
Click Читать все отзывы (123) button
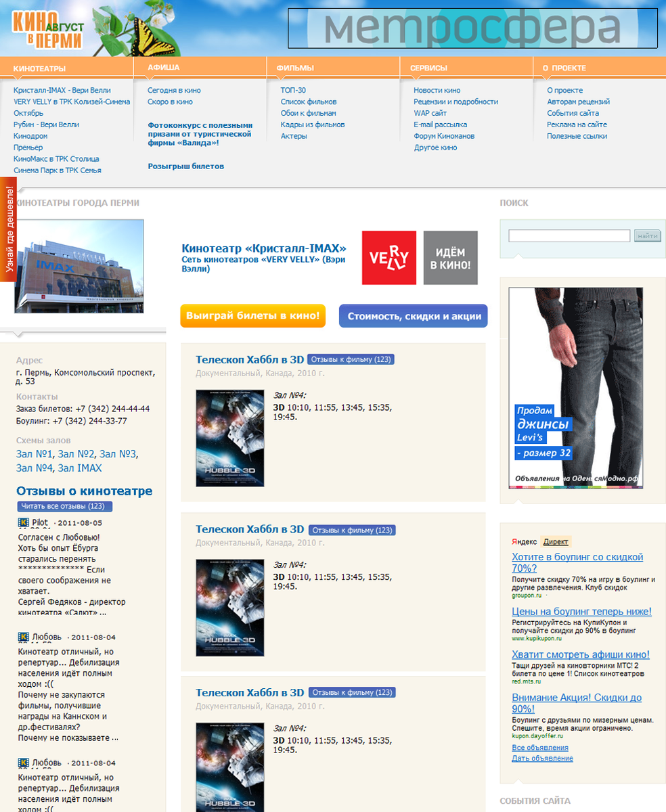[x=65, y=506]
